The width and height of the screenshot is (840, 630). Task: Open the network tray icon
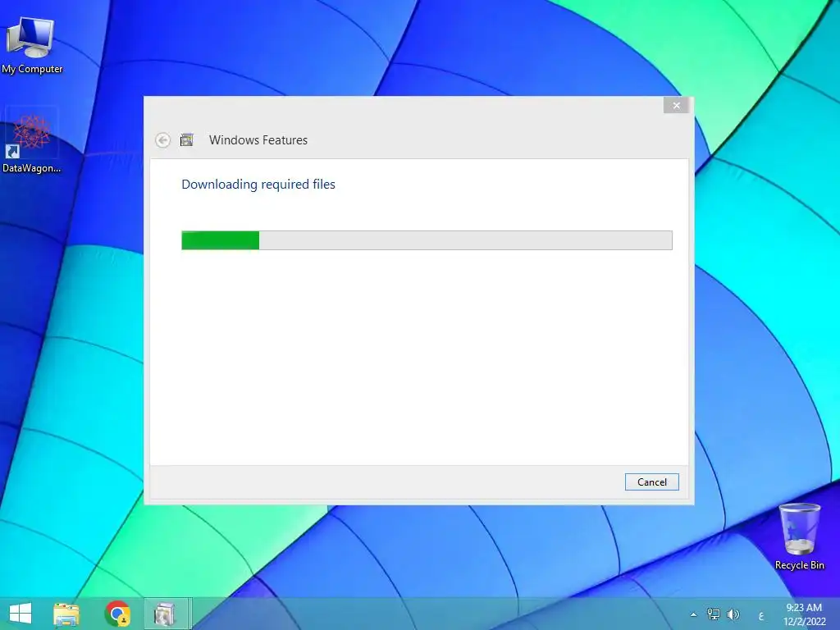(713, 614)
